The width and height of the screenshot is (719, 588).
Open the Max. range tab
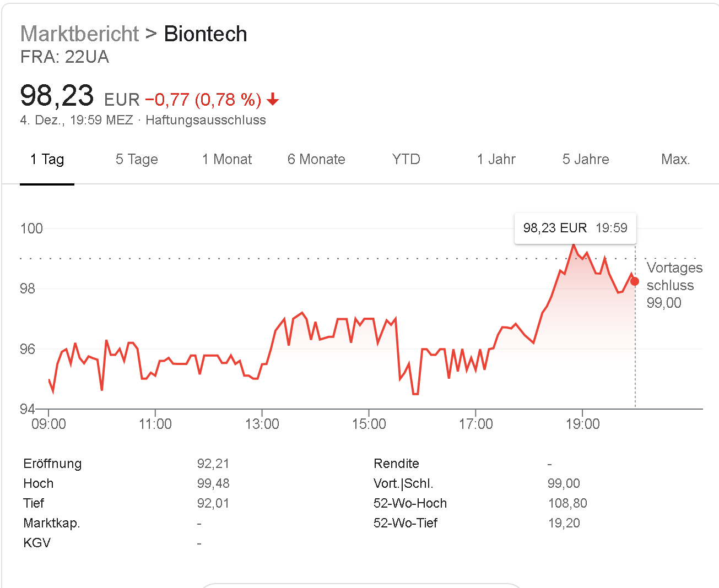675,160
